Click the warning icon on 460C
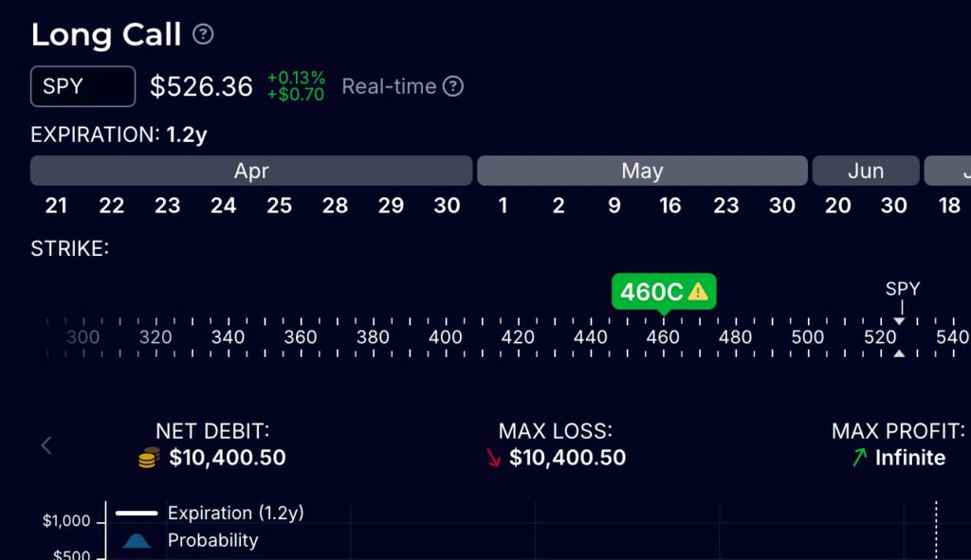Screen dimensions: 971x560 pos(698,292)
